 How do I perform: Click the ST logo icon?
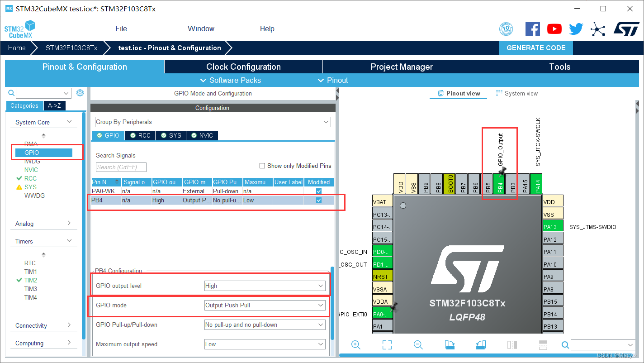point(626,29)
